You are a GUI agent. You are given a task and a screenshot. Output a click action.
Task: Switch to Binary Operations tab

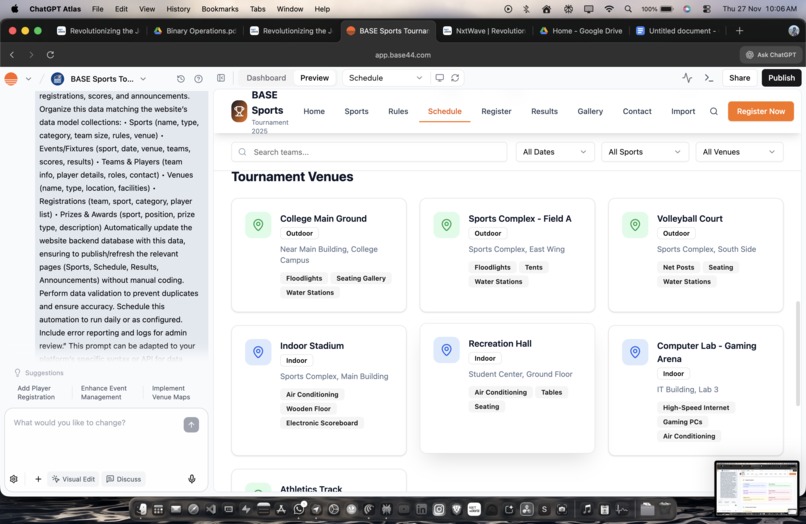coord(195,31)
